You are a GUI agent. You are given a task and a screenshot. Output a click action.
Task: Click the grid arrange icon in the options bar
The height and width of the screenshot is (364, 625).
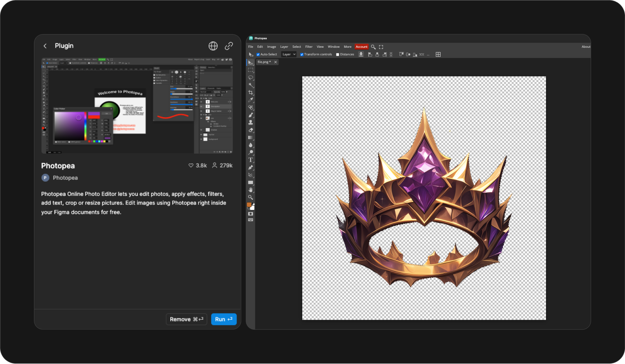(x=438, y=54)
